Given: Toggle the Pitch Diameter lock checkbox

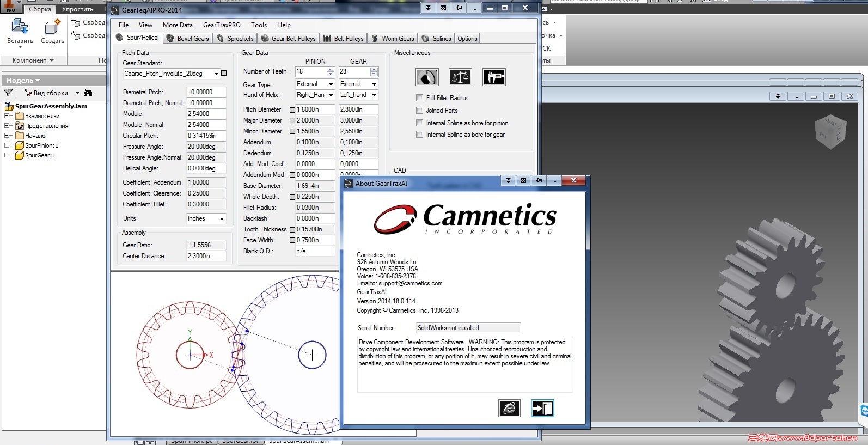Looking at the screenshot, I should coord(292,110).
